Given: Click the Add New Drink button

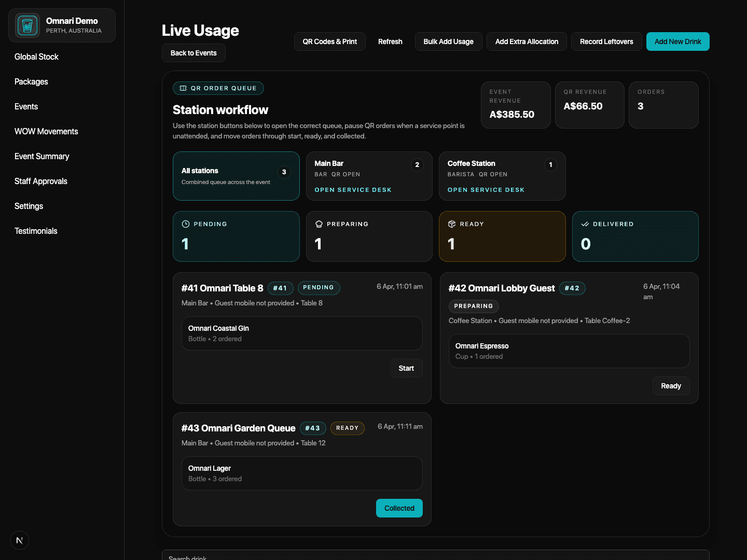Looking at the screenshot, I should [677, 41].
